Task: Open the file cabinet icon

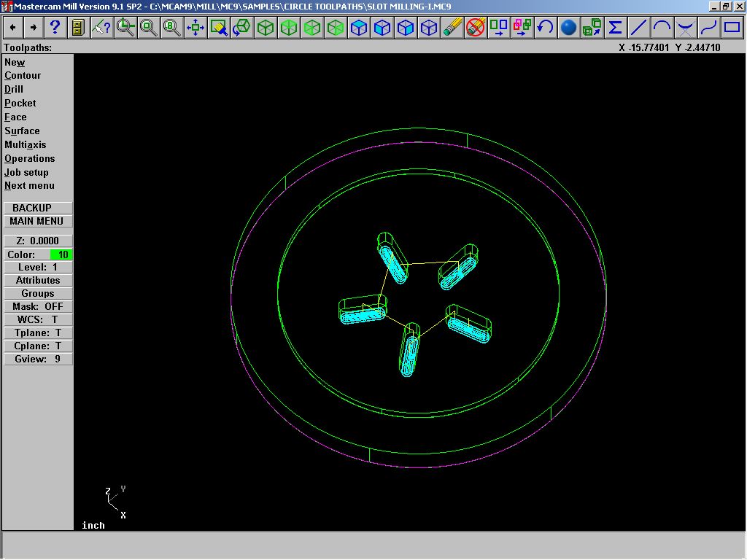Action: (x=78, y=28)
